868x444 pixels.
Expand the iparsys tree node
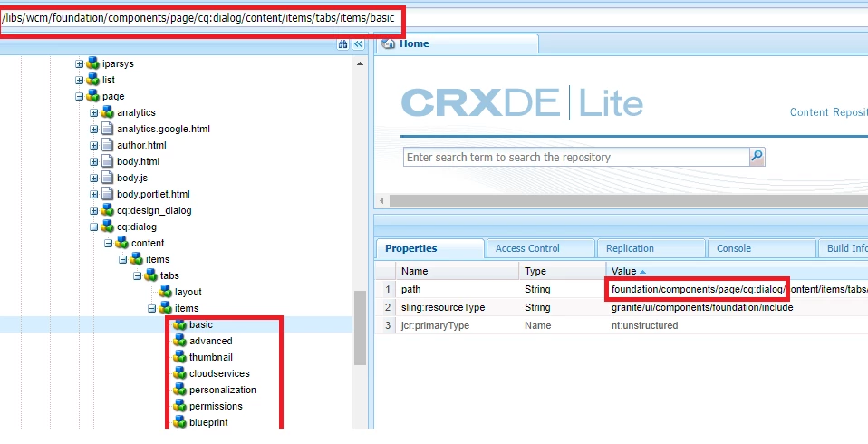point(79,64)
